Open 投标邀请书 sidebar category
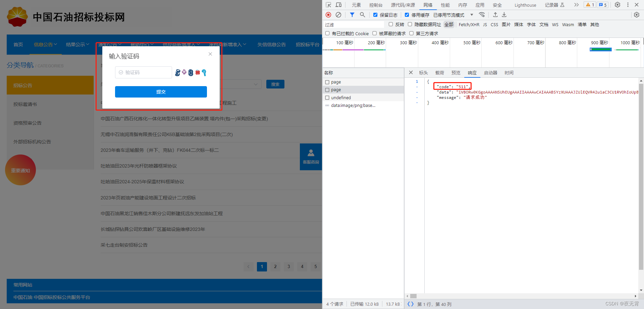Viewport: 644px width, 309px height. pos(25,104)
